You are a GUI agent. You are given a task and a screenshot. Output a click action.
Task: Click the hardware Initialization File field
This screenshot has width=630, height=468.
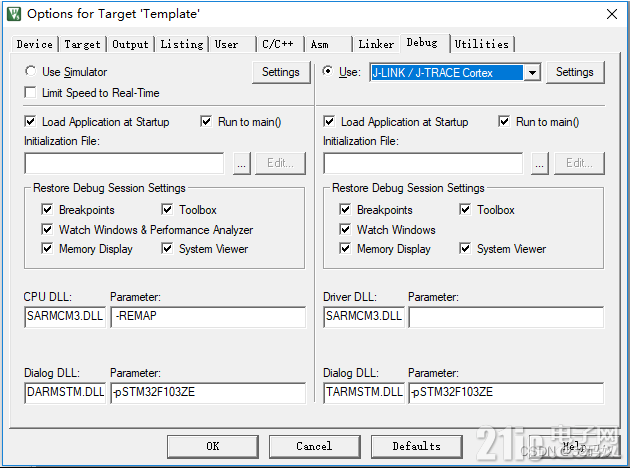(x=423, y=163)
